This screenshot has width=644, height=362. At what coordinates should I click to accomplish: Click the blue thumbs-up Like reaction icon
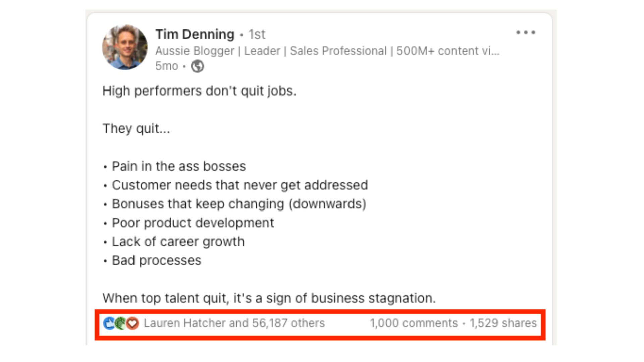tap(109, 323)
